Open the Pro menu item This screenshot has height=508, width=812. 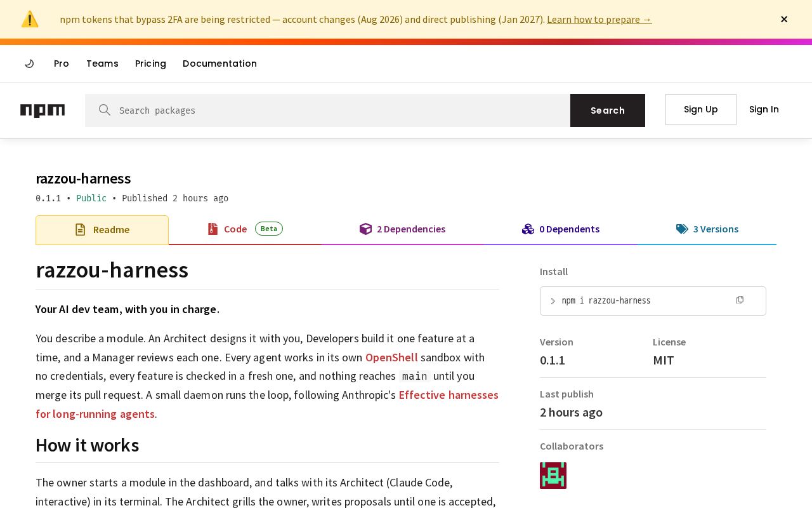click(x=62, y=63)
